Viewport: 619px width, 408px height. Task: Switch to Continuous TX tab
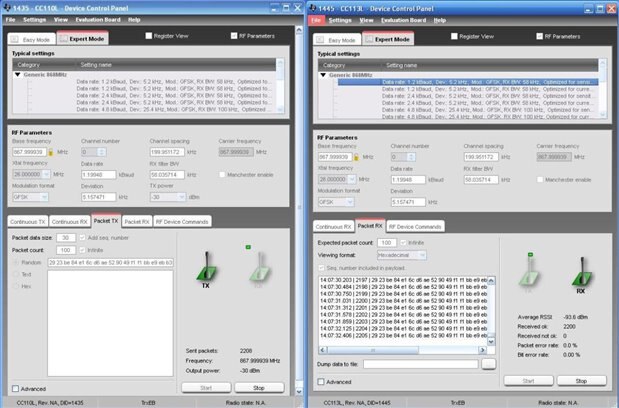[x=28, y=222]
